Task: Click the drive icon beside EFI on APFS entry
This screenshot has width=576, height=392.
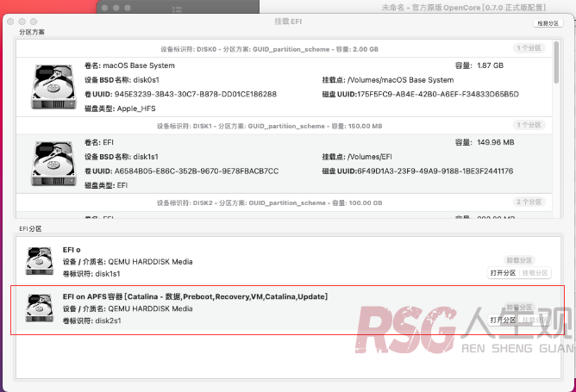Action: click(39, 308)
